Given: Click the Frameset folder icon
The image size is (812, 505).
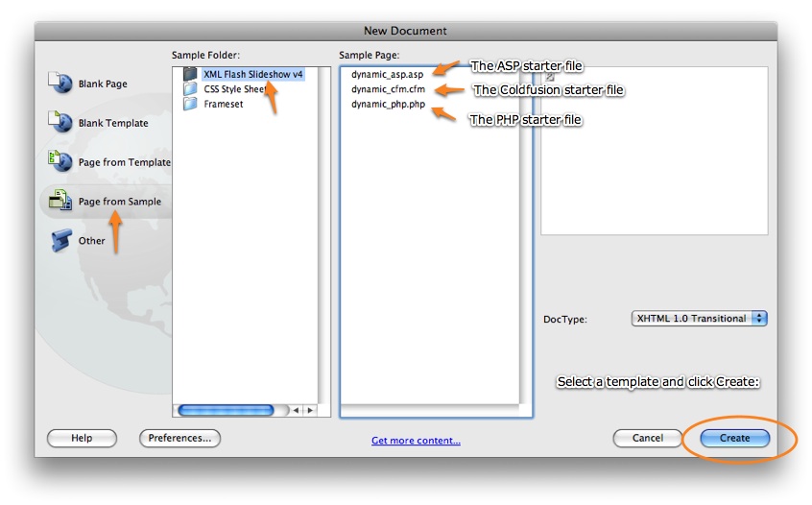Looking at the screenshot, I should tap(190, 104).
